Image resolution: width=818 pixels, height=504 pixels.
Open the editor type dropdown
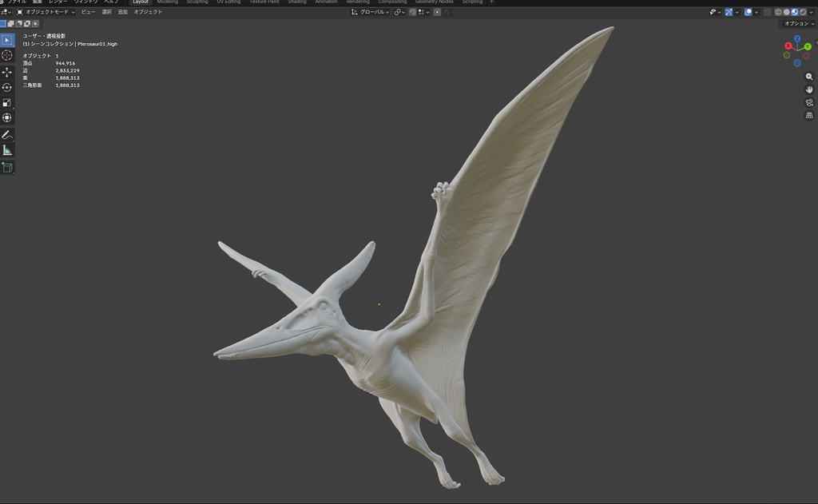tap(6, 11)
